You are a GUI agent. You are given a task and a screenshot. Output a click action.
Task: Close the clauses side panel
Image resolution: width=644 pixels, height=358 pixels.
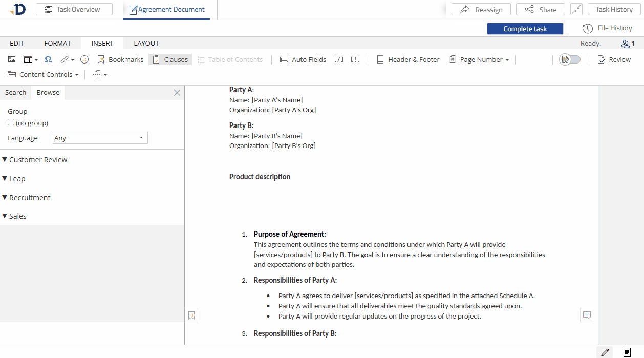point(177,93)
